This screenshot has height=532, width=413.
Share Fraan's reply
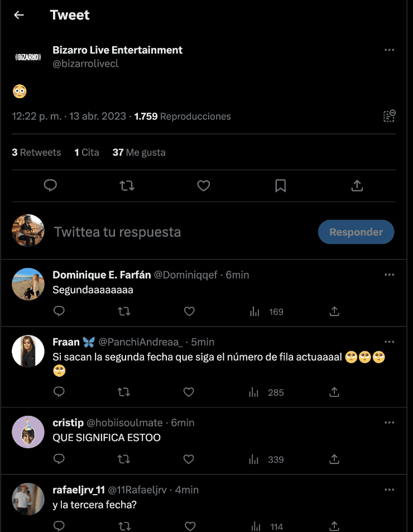tap(334, 392)
